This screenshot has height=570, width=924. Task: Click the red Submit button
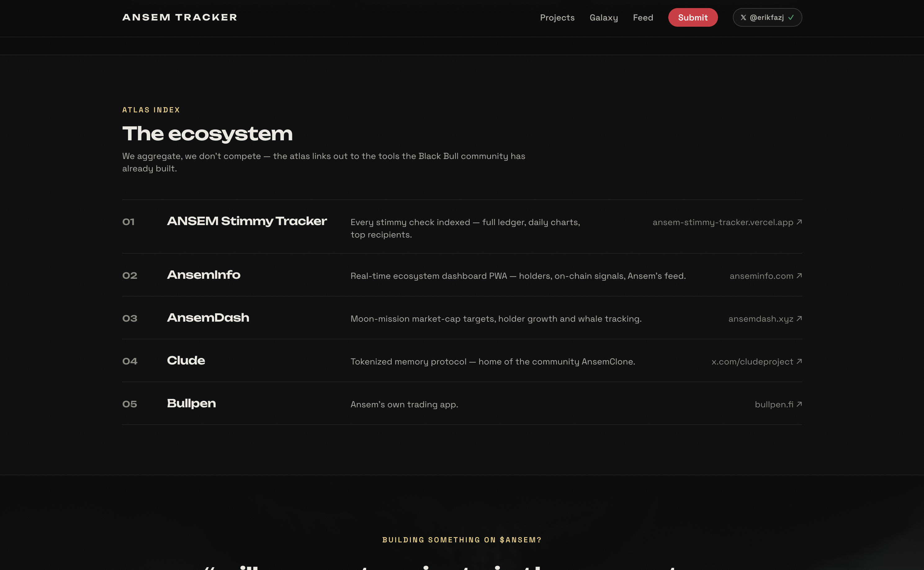(x=693, y=17)
